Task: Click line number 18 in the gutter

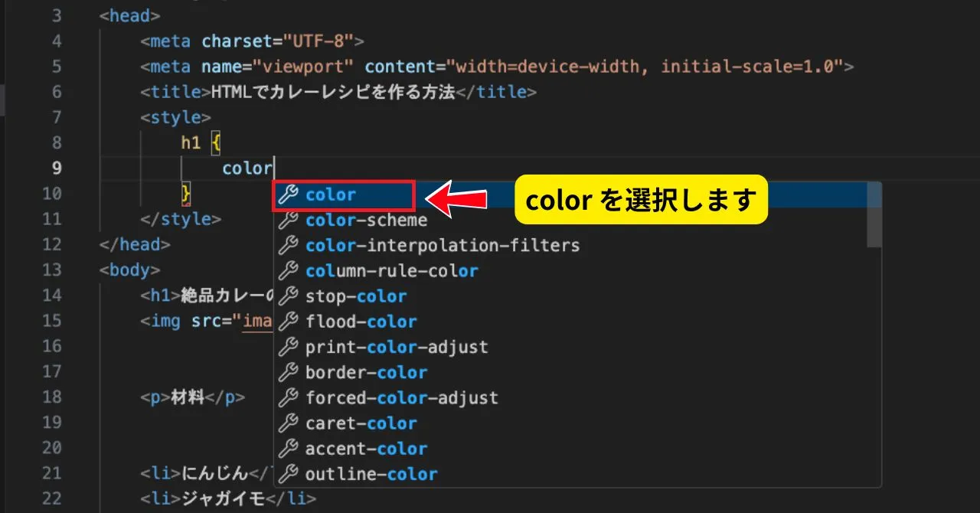Action: coord(52,397)
